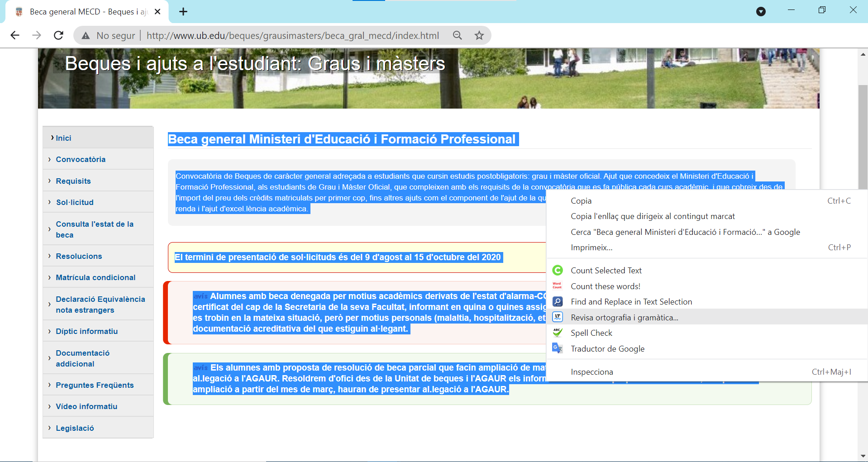Expand the Matrícula condicional sidebar chevron
This screenshot has width=868, height=462.
[49, 277]
